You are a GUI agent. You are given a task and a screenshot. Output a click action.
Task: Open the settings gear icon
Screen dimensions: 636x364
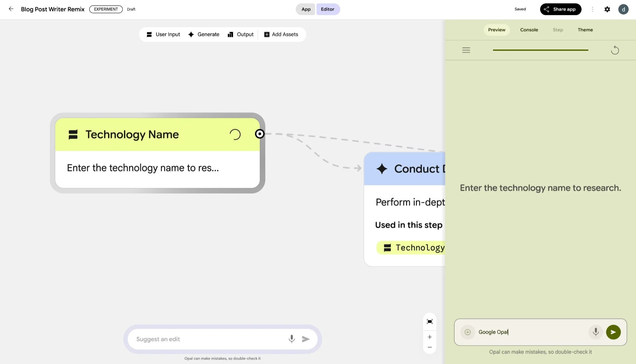[607, 9]
